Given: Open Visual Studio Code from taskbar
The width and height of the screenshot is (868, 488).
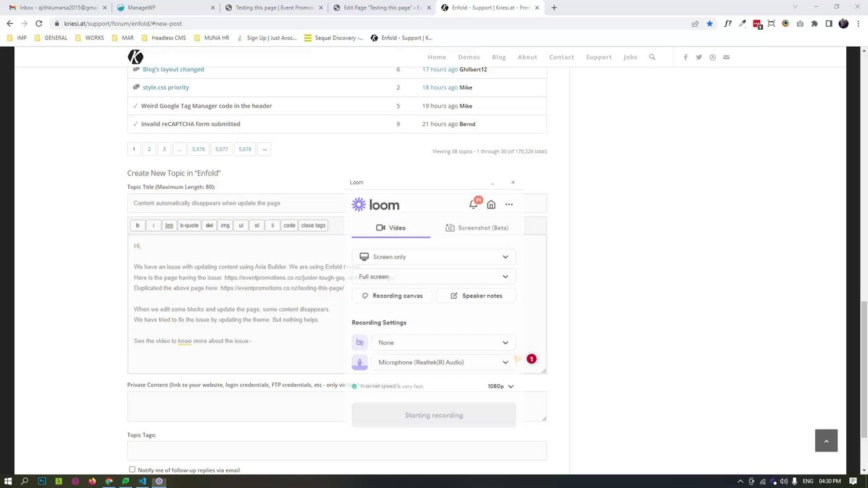Looking at the screenshot, I should (142, 481).
